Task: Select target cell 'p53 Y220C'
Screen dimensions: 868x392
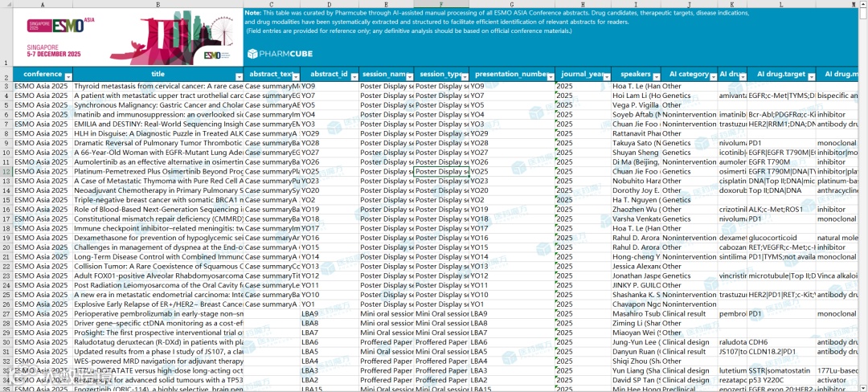Action: tap(781, 380)
